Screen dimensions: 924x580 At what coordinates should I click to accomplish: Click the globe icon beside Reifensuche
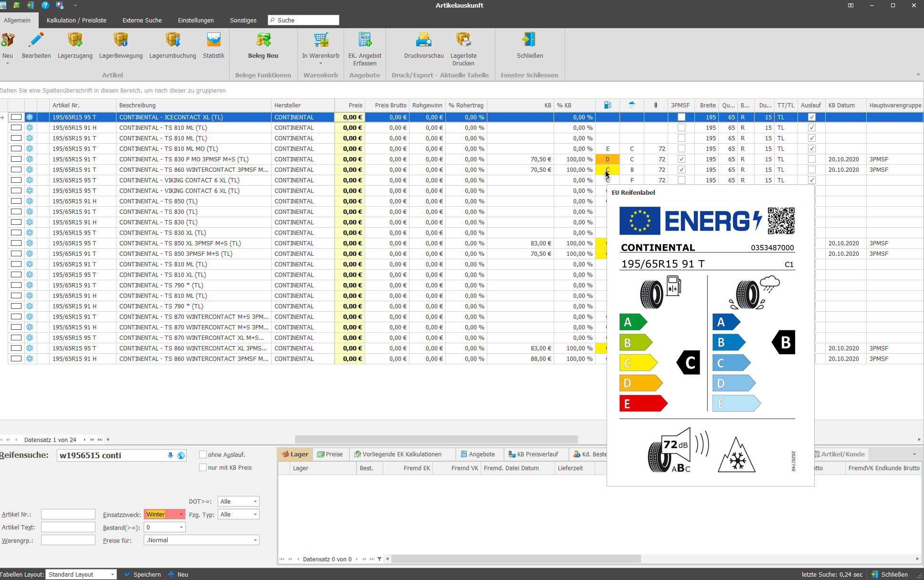[181, 455]
